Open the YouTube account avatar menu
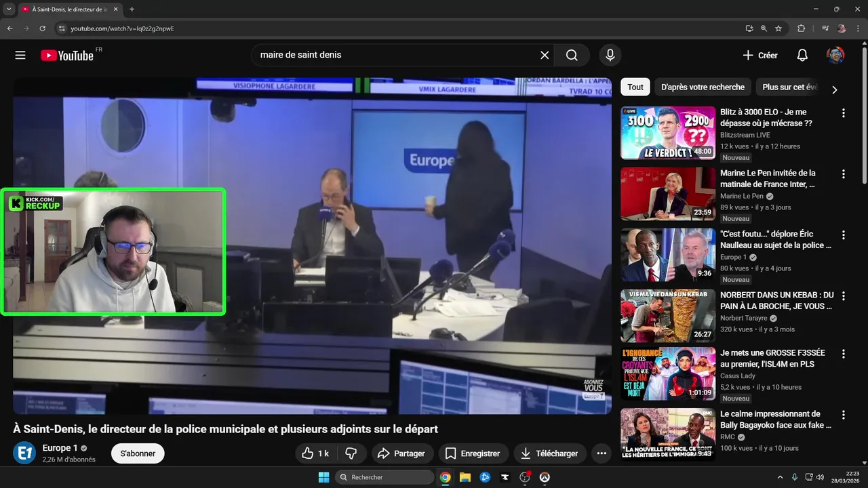The image size is (868, 488). click(x=835, y=56)
